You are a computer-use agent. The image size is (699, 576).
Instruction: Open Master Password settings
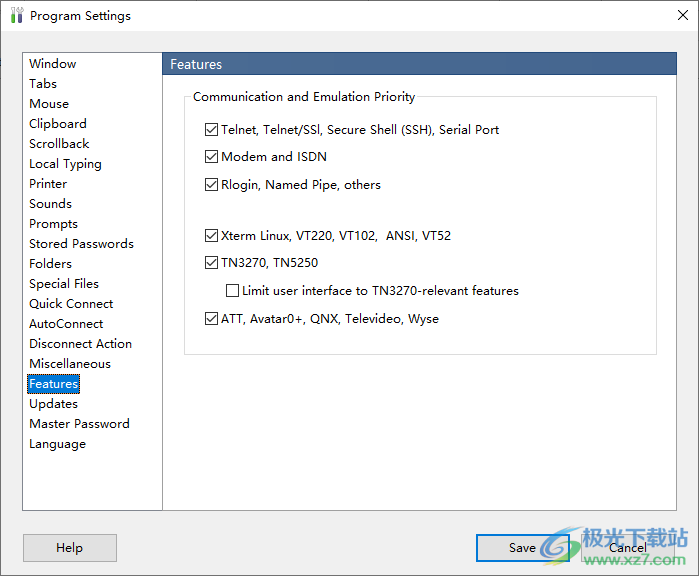[x=79, y=424]
